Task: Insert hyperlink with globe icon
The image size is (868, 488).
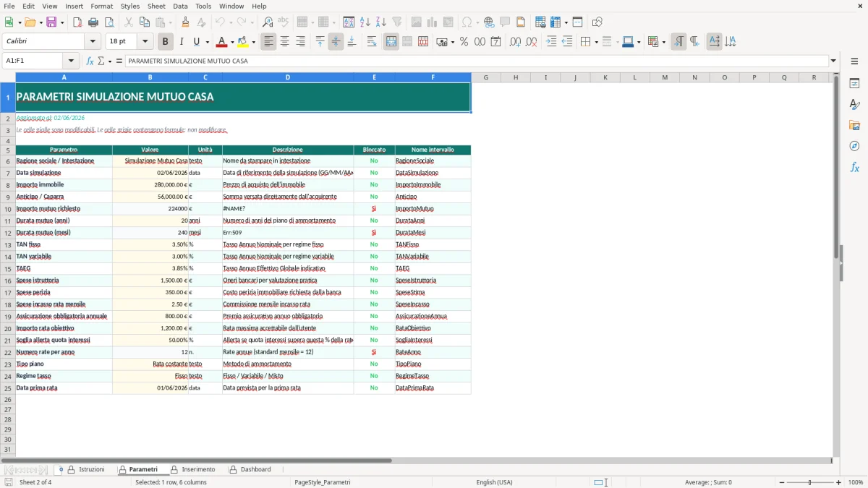Action: (x=489, y=22)
